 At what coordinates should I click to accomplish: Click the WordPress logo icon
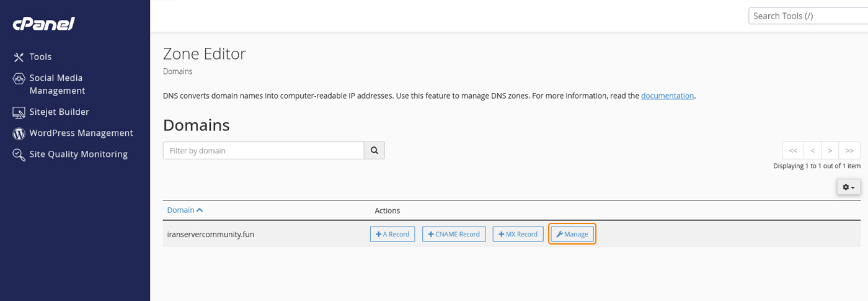(19, 133)
